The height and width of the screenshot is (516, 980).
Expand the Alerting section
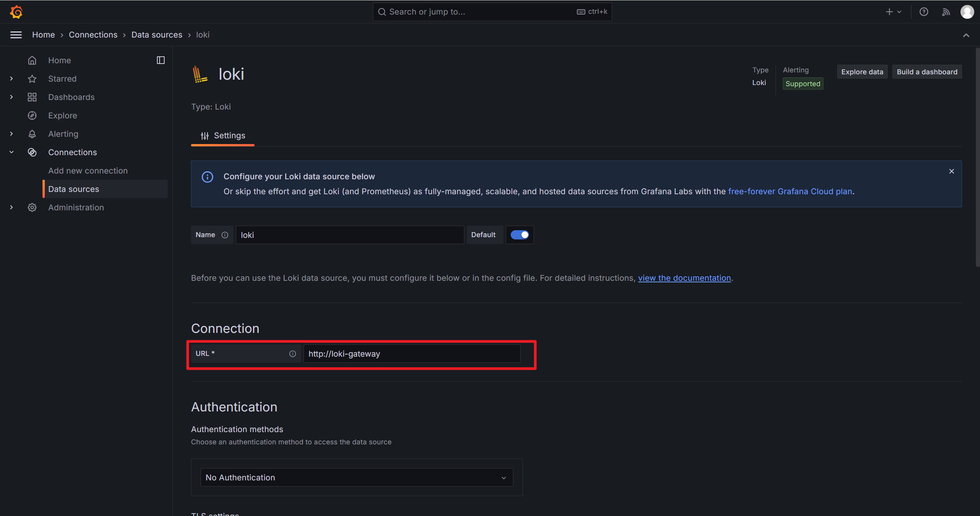pyautogui.click(x=11, y=134)
